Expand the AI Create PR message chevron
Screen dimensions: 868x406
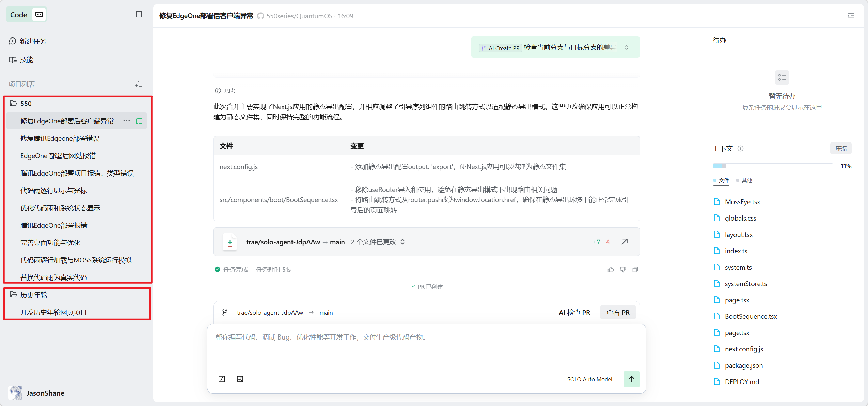pos(626,47)
